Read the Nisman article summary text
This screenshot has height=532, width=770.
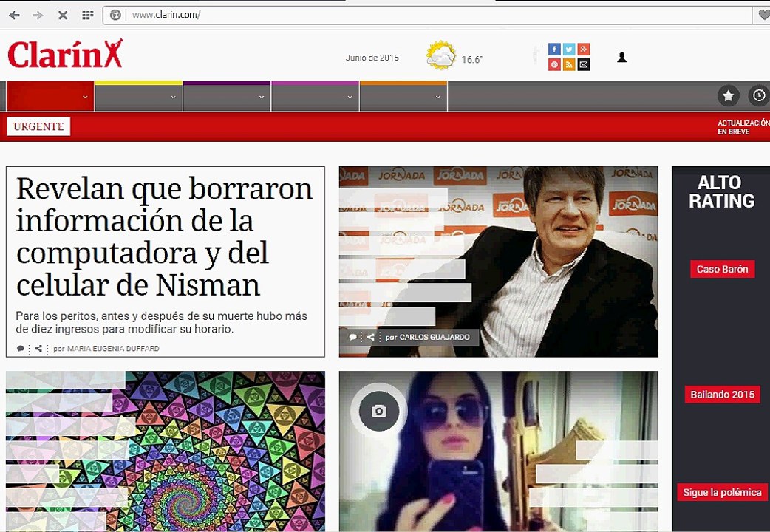point(162,322)
